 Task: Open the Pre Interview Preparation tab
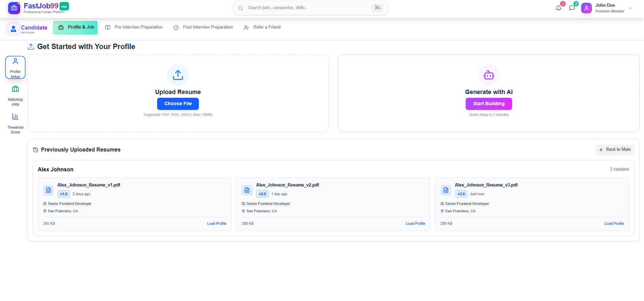click(134, 28)
